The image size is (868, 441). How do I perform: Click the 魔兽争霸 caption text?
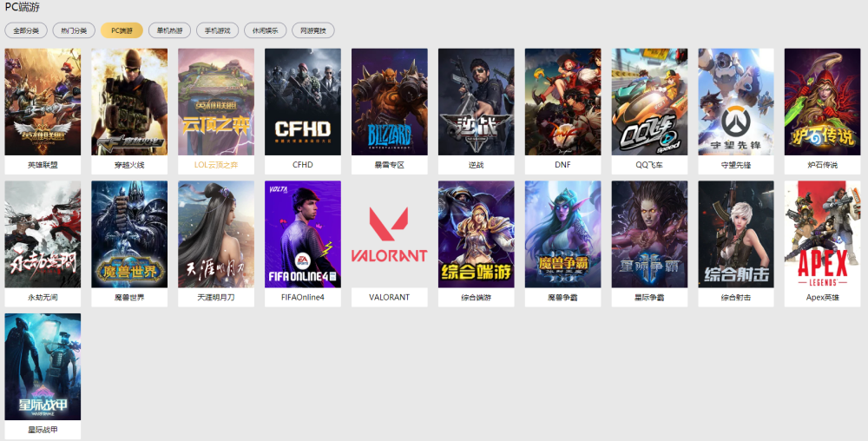[x=563, y=297]
